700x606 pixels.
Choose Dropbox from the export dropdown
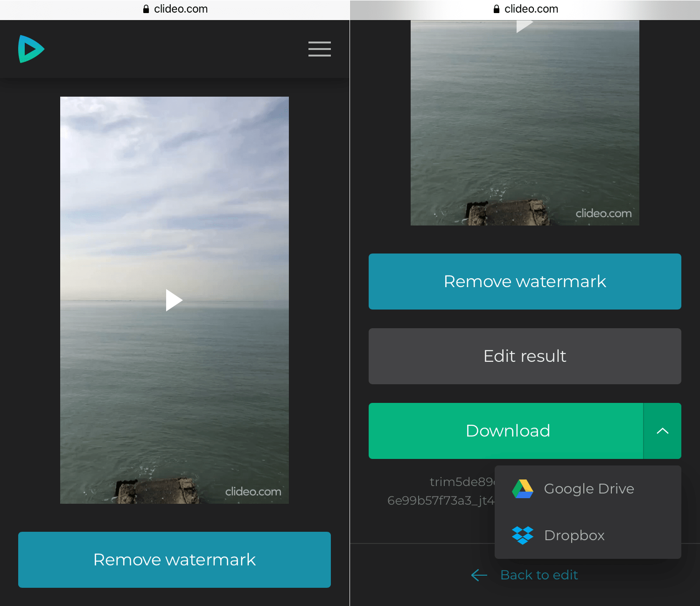click(x=574, y=535)
